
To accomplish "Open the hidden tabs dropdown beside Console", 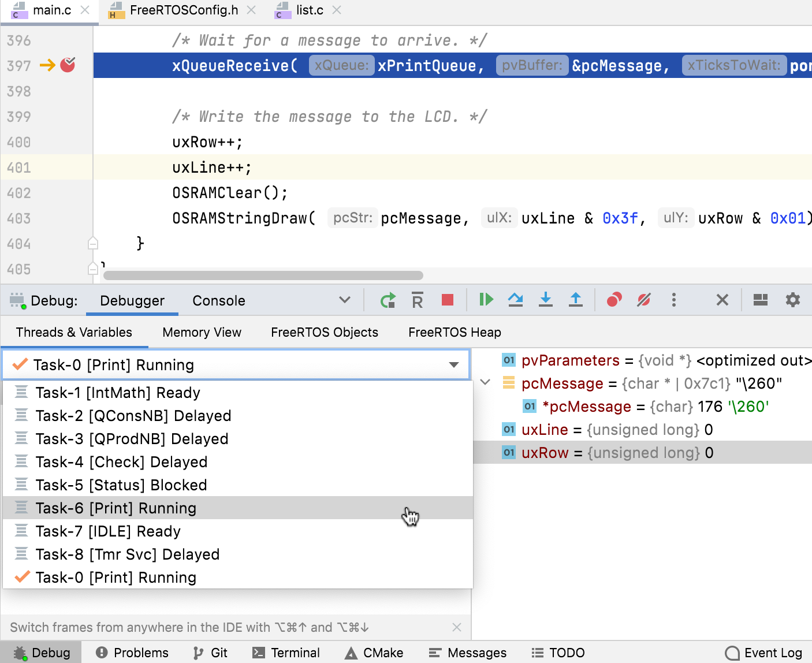I will [x=345, y=300].
